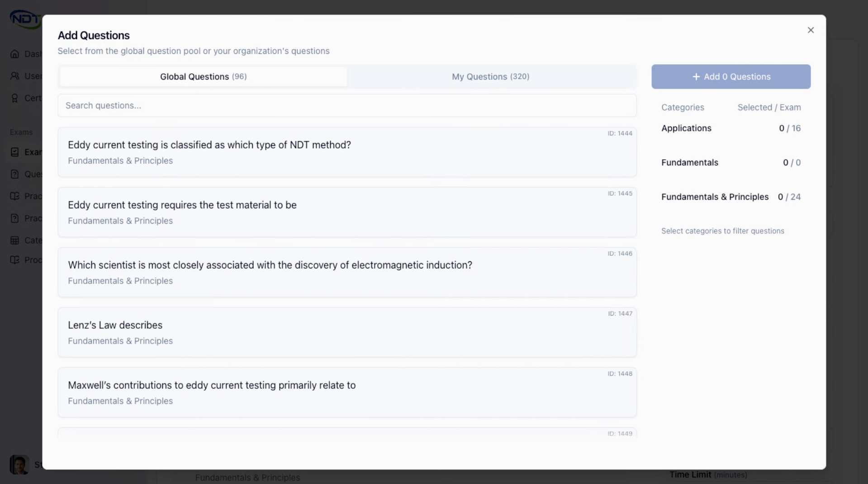Filter by the Fundamentals category showing 0 / 0
This screenshot has width=868, height=484.
pyautogui.click(x=731, y=163)
